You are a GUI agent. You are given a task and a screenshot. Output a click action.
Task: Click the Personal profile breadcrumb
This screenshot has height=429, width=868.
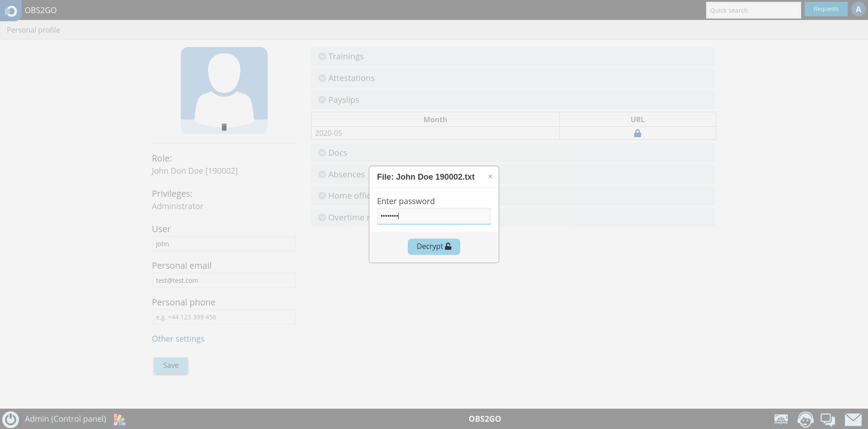33,30
